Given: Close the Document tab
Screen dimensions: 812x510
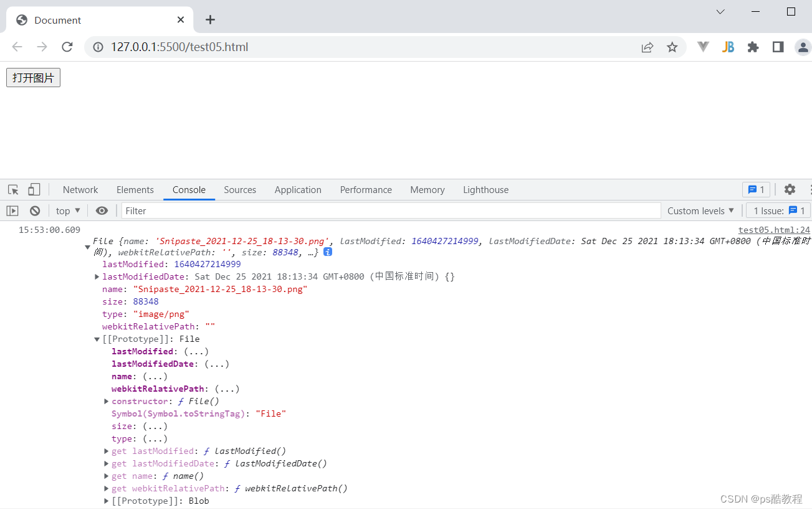Looking at the screenshot, I should [181, 20].
